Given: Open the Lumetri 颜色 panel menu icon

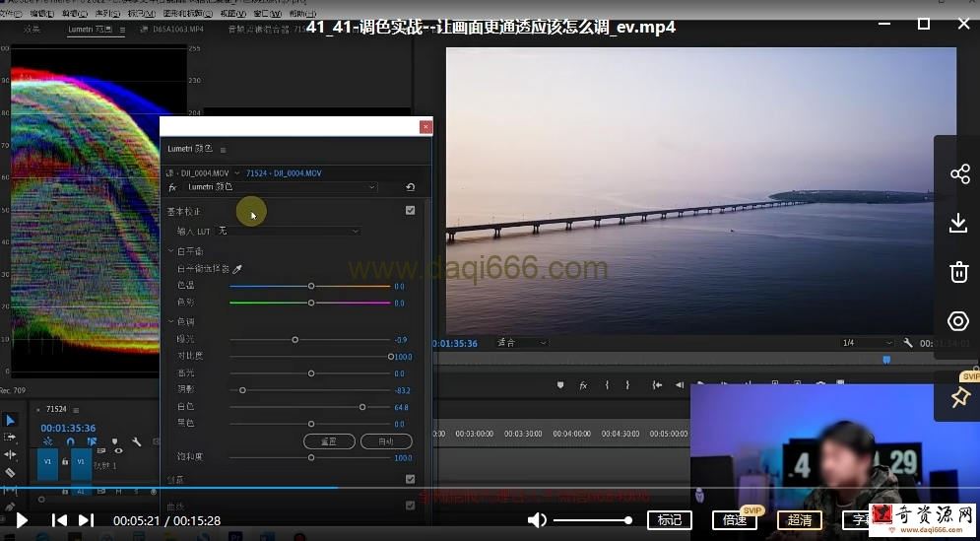Looking at the screenshot, I should (x=224, y=150).
